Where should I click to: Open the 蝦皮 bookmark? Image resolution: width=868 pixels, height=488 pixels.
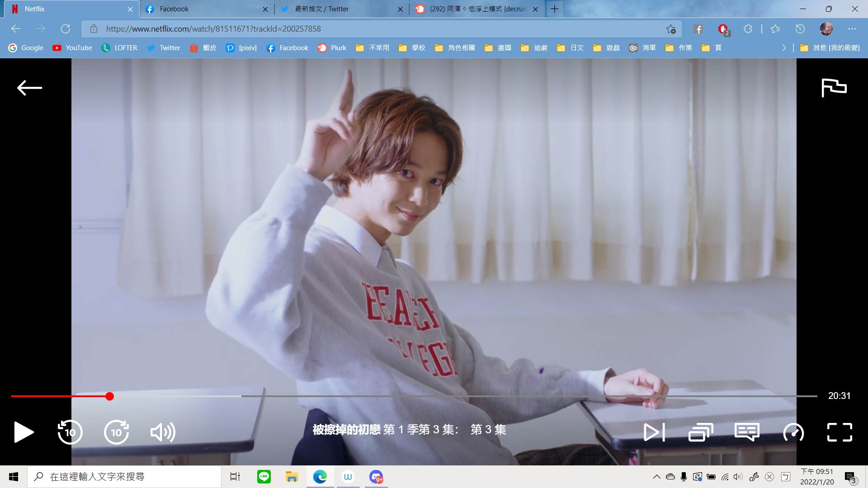(203, 48)
